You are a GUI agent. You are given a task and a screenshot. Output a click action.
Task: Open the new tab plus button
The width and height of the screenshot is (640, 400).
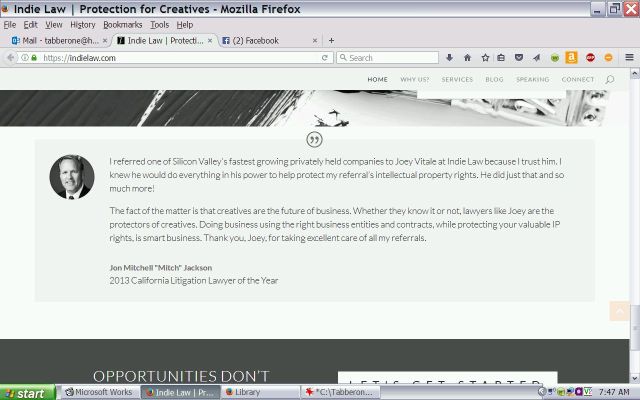coord(331,41)
